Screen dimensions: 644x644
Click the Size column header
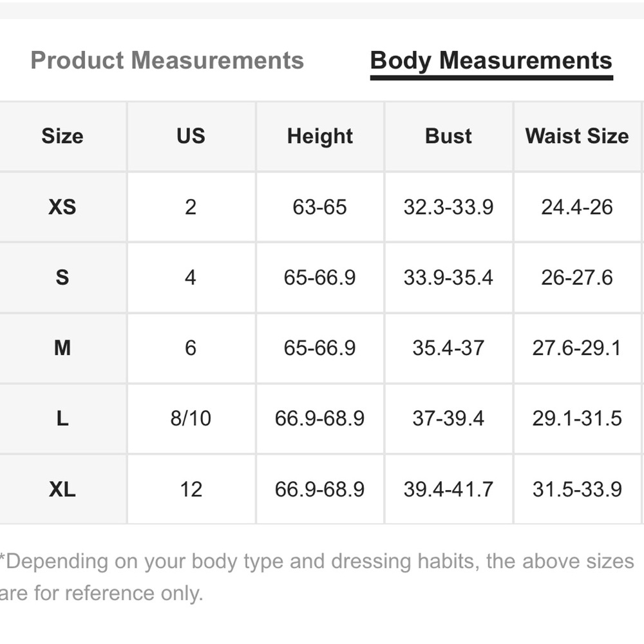(62, 136)
